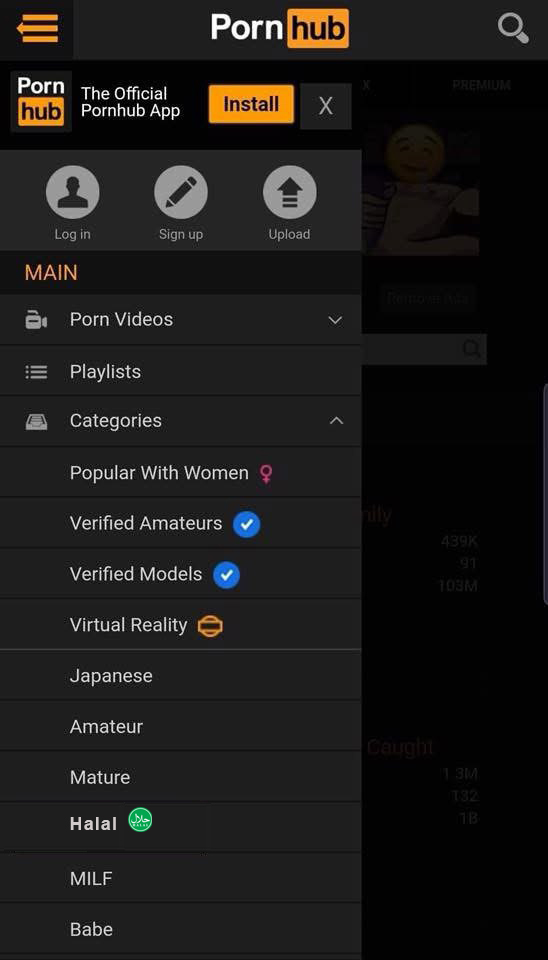Tap the Upload arrow icon
548x960 pixels.
(290, 192)
